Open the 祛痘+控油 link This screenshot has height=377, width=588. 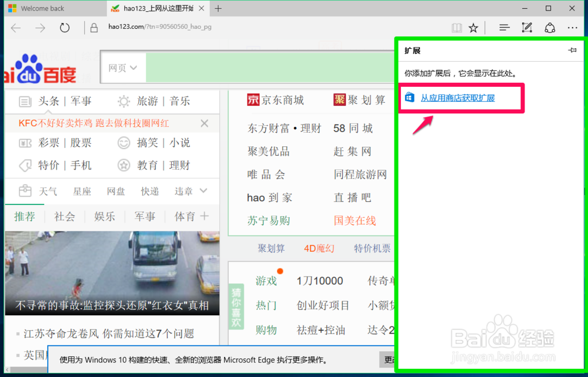321,330
